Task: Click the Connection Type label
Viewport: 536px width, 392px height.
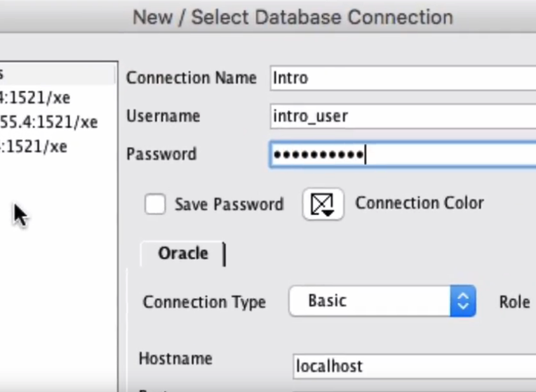Action: pos(204,302)
